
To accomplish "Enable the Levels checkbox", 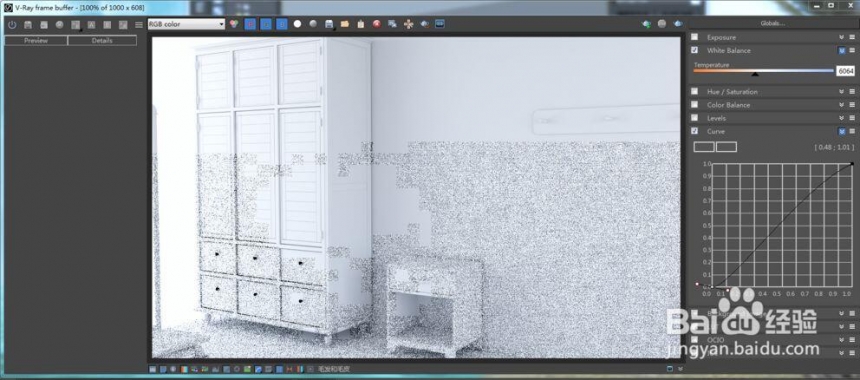I will (695, 118).
